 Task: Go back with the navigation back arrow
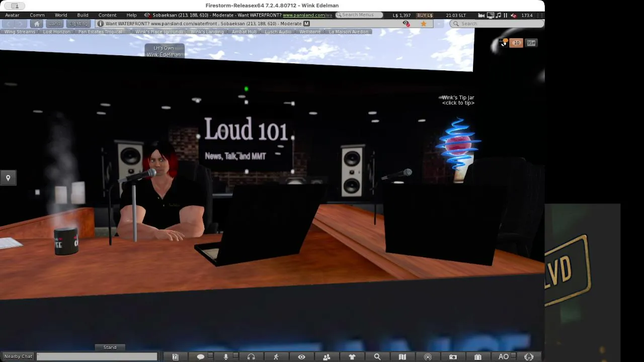click(9, 24)
